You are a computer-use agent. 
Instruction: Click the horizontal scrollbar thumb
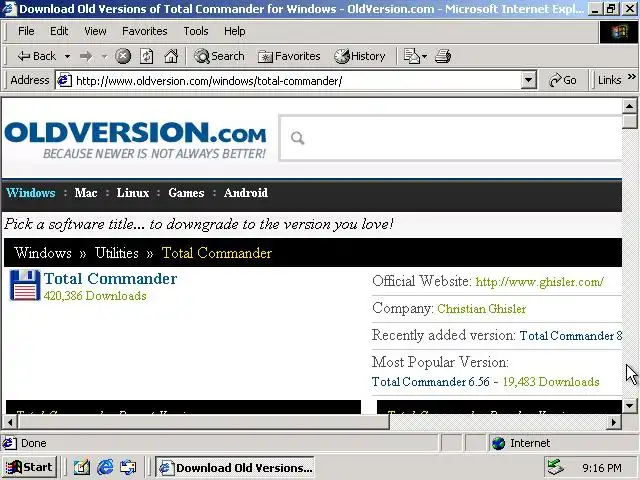pyautogui.click(x=203, y=422)
